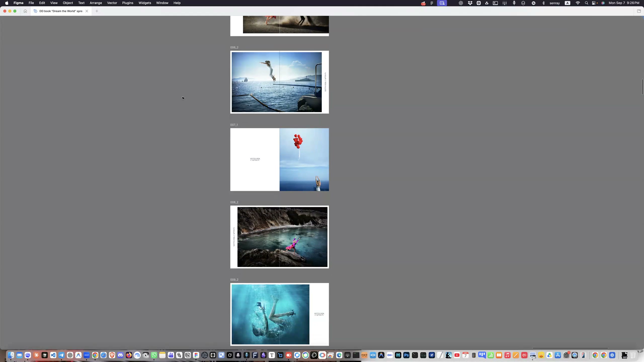644x362 pixels.
Task: Select the red balloons photo
Action: click(304, 160)
